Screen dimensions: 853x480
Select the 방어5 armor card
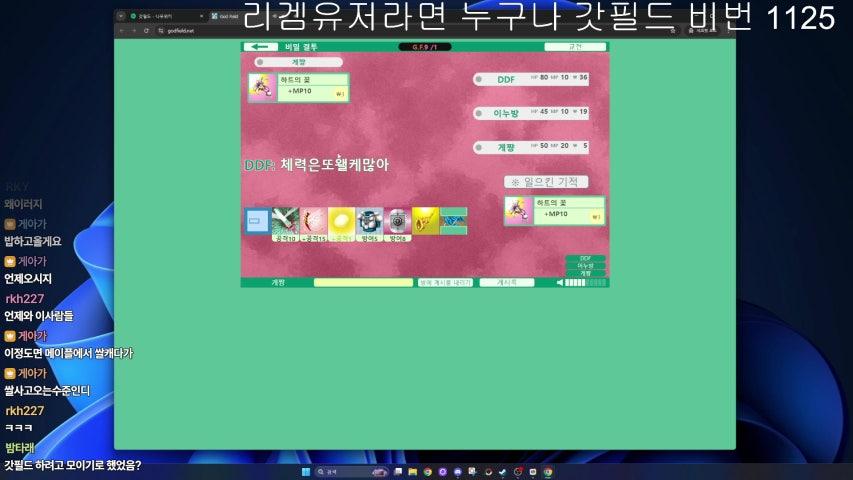tap(369, 224)
